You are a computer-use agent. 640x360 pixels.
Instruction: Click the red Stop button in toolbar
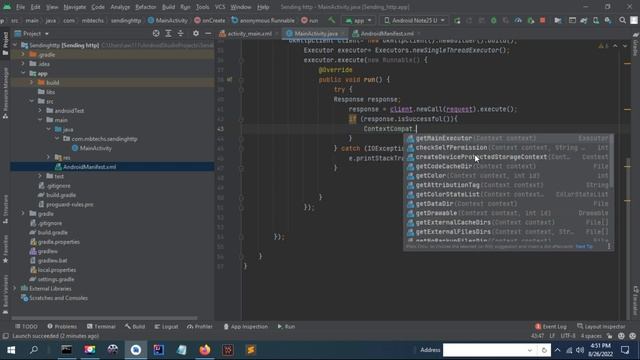pyautogui.click(x=542, y=20)
